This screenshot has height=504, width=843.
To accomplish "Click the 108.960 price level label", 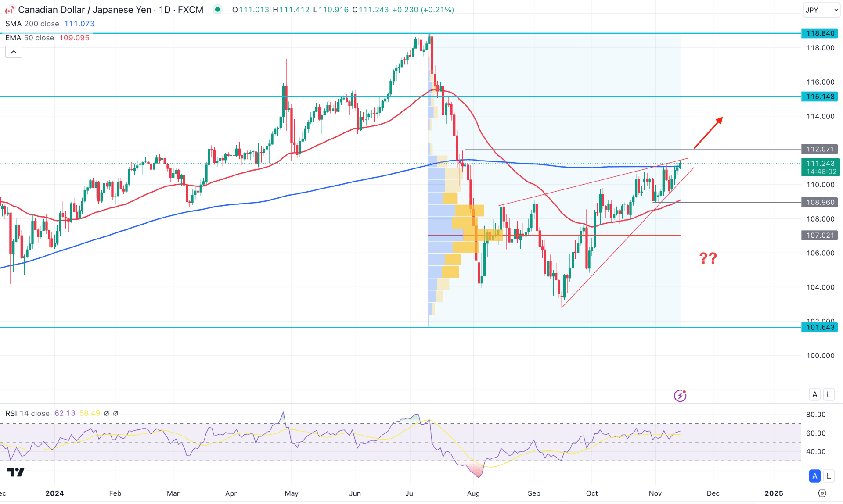I will 820,202.
